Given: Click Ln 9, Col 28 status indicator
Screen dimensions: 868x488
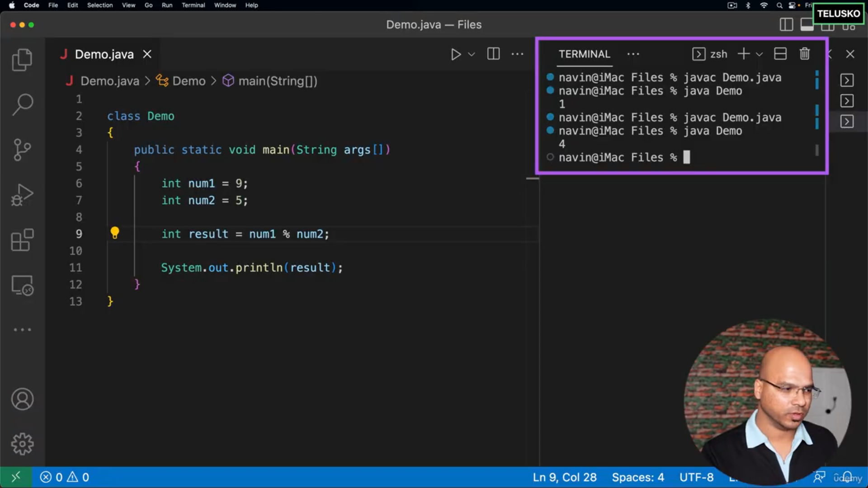Looking at the screenshot, I should tap(564, 477).
